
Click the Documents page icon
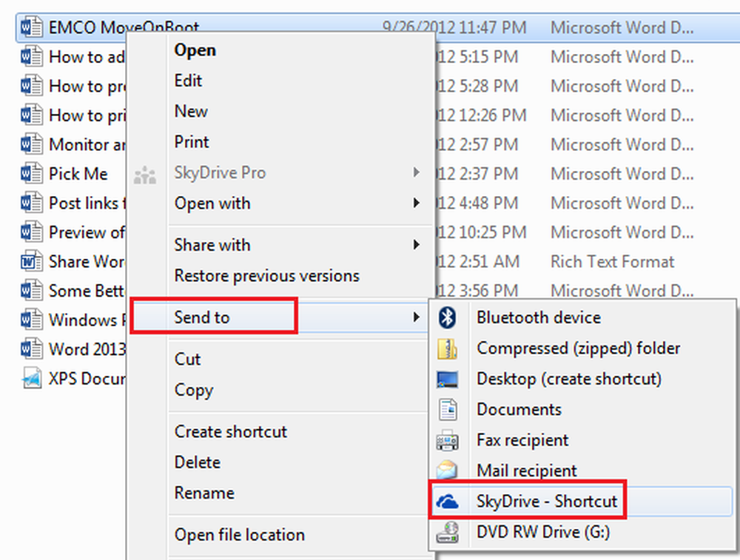pyautogui.click(x=448, y=410)
